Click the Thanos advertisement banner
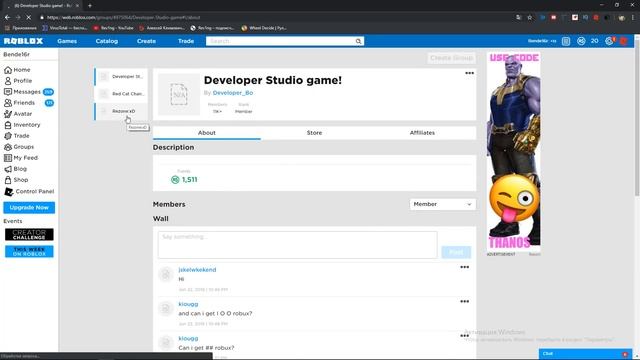The image size is (640, 360). pyautogui.click(x=513, y=151)
